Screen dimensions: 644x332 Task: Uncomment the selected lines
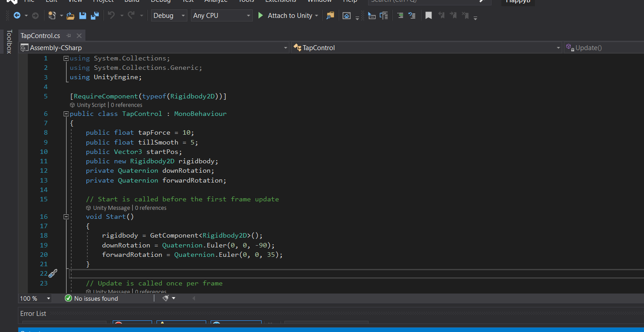(412, 16)
